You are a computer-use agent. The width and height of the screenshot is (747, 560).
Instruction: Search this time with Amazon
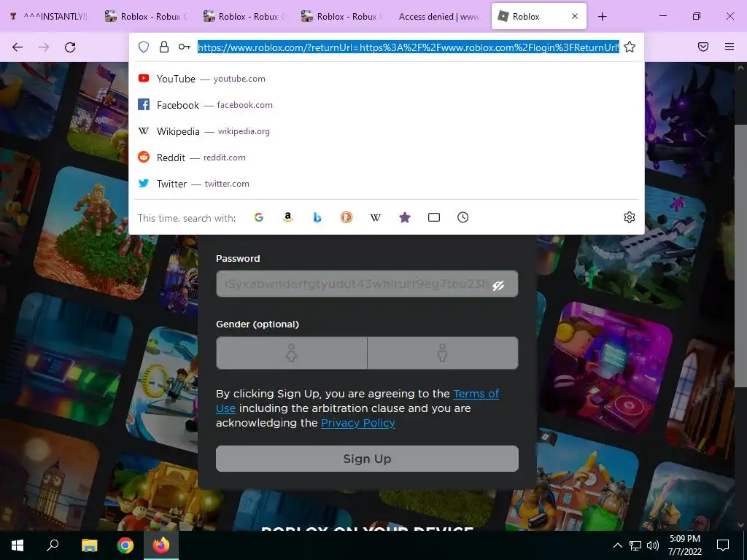[x=287, y=217]
